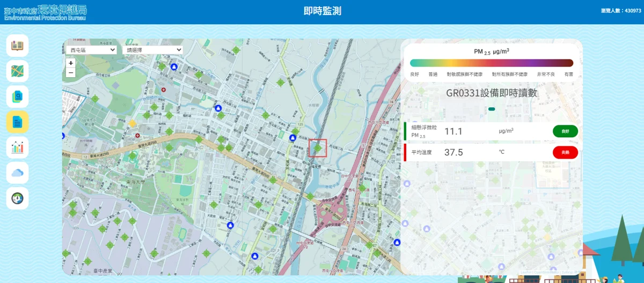
Task: Open the bar chart statistics sidebar icon
Action: 17,147
